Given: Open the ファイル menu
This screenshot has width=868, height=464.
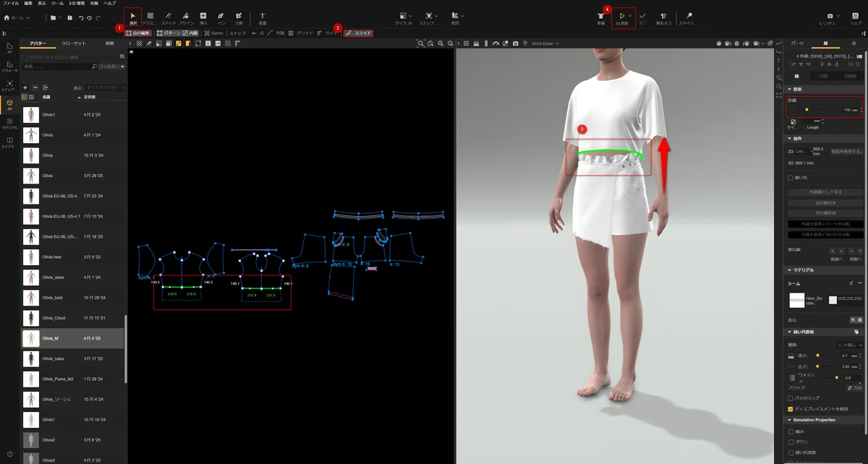Looking at the screenshot, I should pyautogui.click(x=11, y=4).
